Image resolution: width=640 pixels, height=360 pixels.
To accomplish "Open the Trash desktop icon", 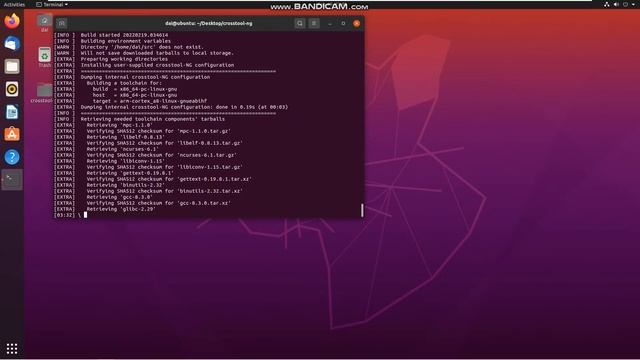I will tap(44, 57).
